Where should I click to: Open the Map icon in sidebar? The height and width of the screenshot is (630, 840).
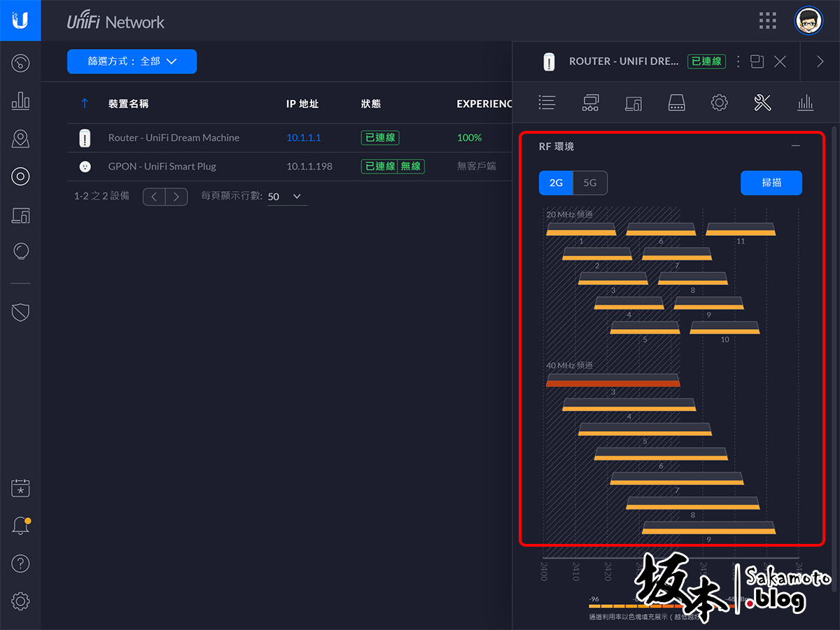[x=20, y=139]
